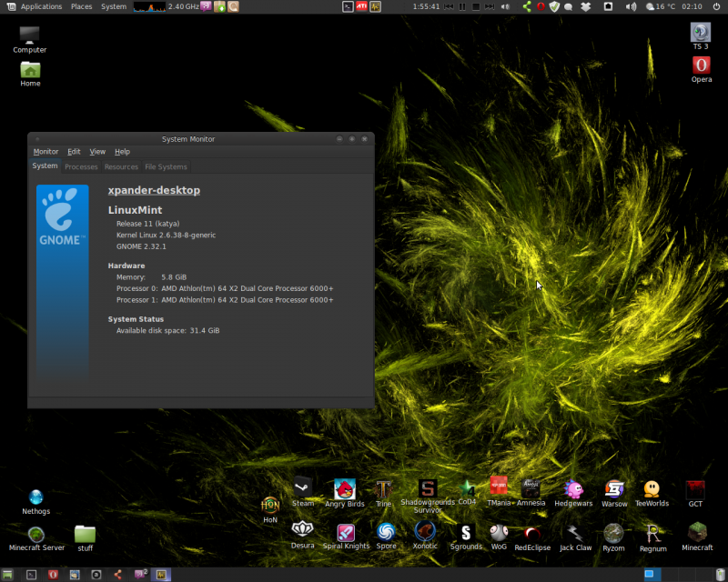Open the ATI control launcher in panel

(x=361, y=6)
